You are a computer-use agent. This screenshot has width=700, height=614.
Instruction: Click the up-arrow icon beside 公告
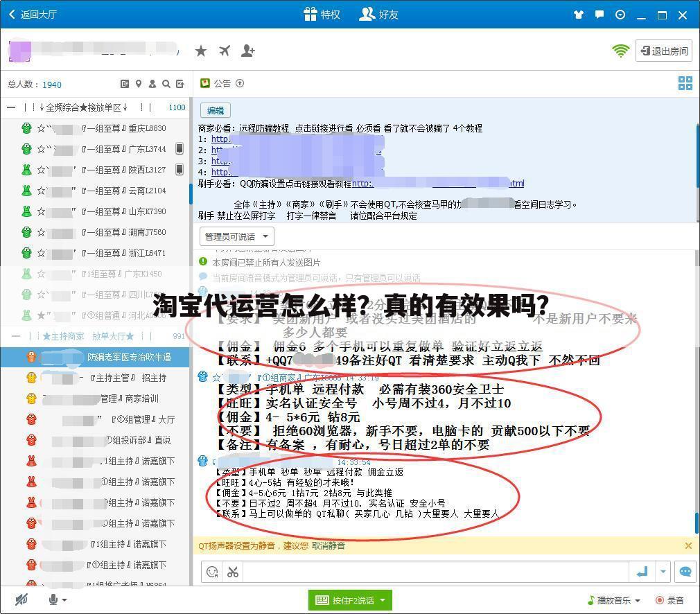click(x=240, y=83)
